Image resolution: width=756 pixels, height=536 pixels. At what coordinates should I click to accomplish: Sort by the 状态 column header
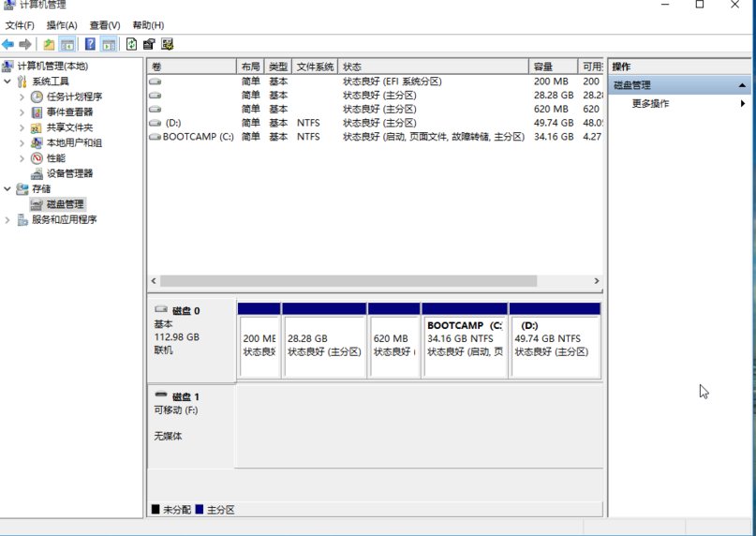click(434, 67)
